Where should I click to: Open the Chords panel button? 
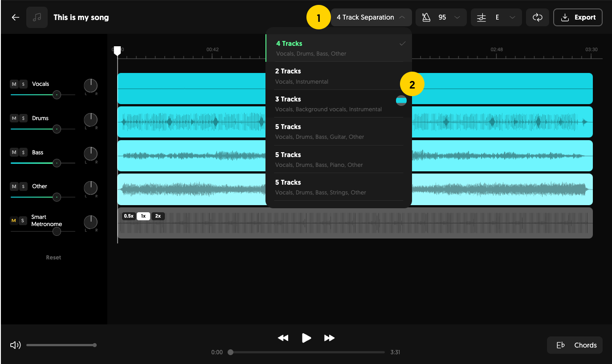pyautogui.click(x=575, y=345)
